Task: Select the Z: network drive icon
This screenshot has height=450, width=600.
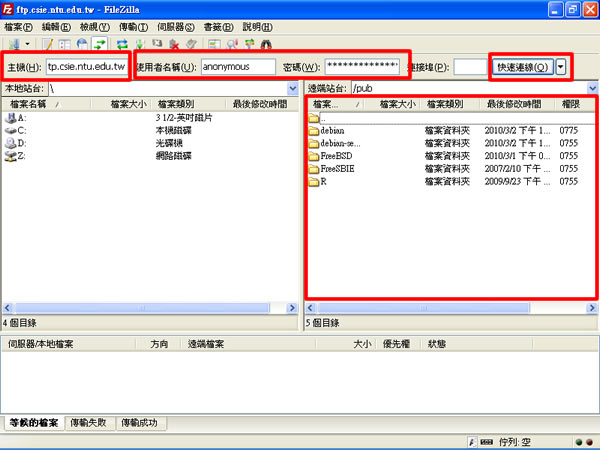Action: (10, 156)
